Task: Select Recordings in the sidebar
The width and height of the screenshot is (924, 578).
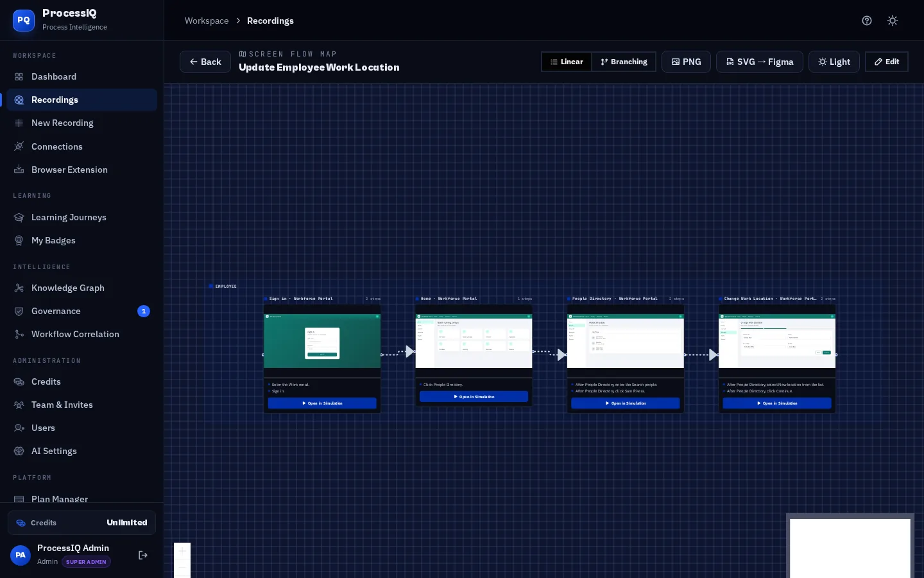Action: pyautogui.click(x=81, y=100)
